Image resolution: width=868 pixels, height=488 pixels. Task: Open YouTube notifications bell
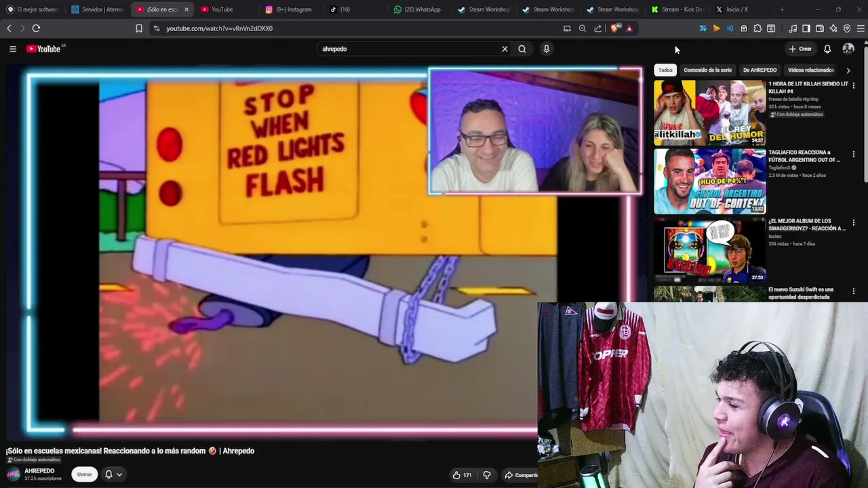pyautogui.click(x=827, y=49)
